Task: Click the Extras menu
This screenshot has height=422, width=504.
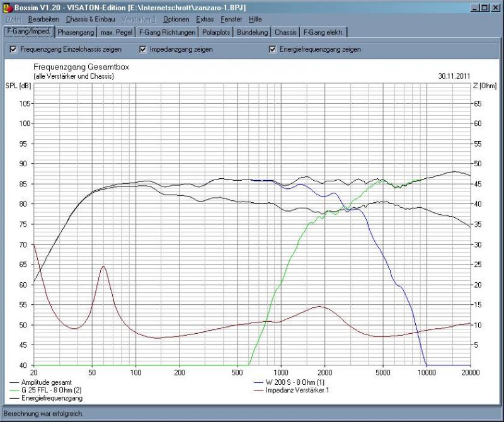Action: point(205,20)
